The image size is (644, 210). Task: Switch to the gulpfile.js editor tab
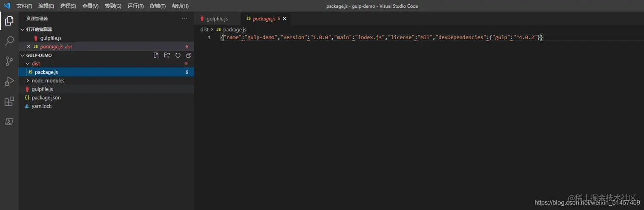(x=217, y=19)
